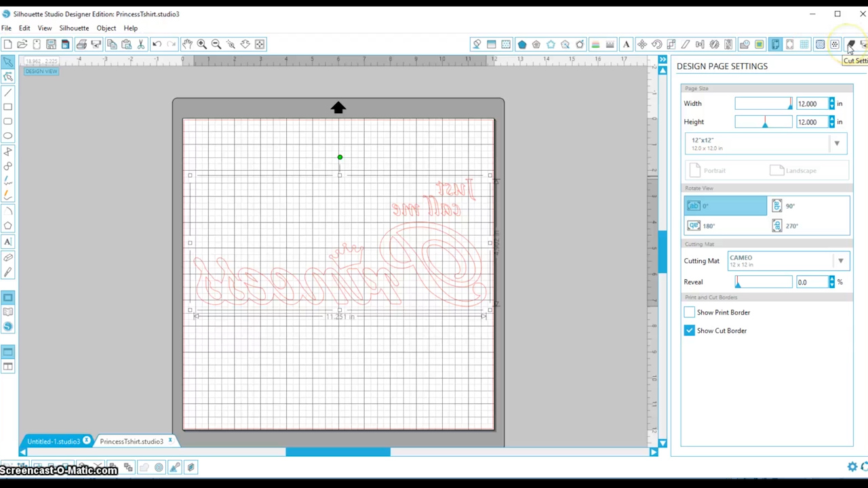Select the Draw a Line tool
Image resolution: width=868 pixels, height=488 pixels.
pyautogui.click(x=8, y=92)
